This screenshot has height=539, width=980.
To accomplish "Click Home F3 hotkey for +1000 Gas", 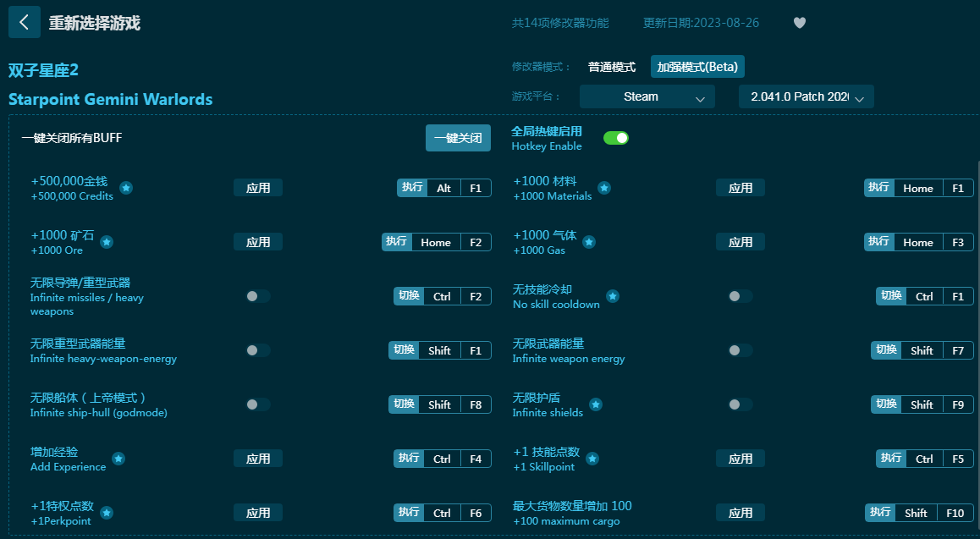I will [919, 242].
